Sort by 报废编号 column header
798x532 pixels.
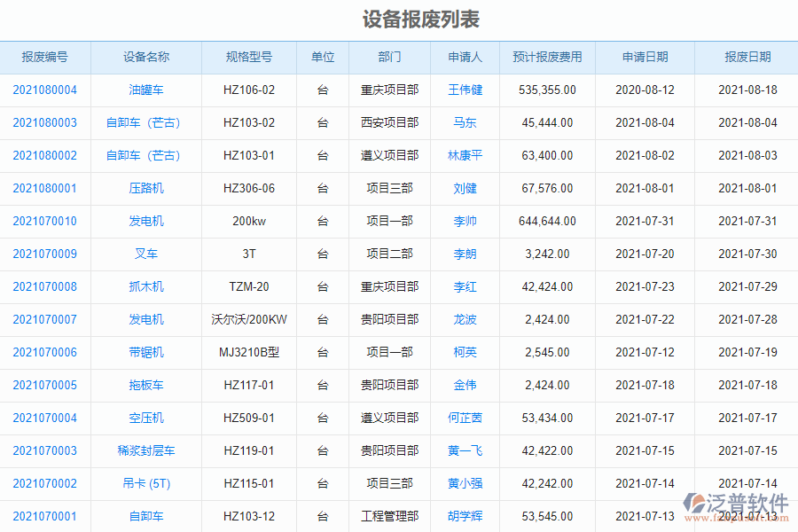[x=45, y=57]
